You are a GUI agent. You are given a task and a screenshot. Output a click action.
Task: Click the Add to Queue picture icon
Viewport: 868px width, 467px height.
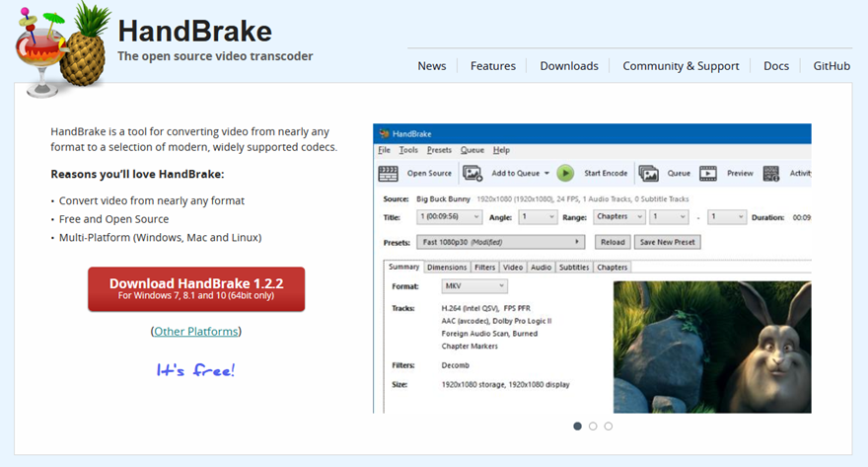point(472,173)
